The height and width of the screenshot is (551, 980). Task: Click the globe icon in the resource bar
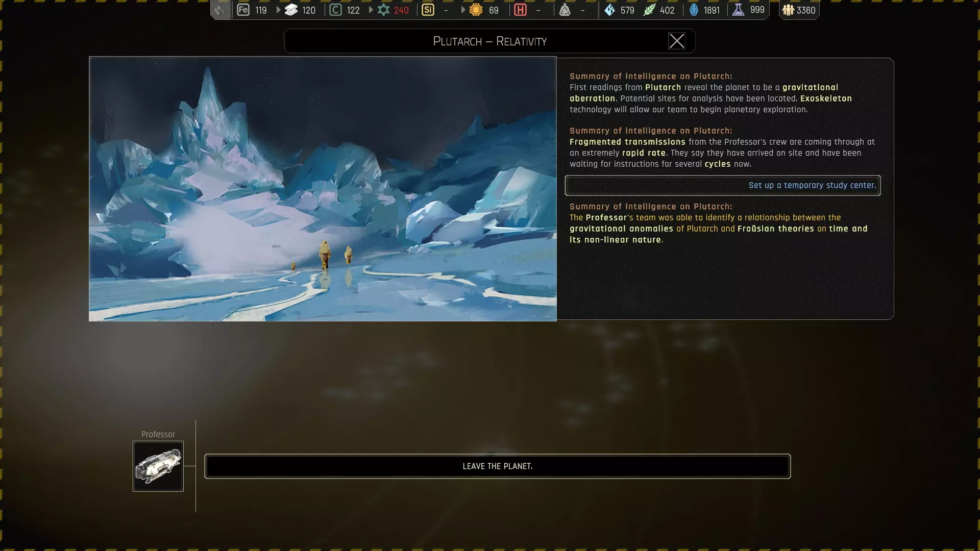pyautogui.click(x=220, y=10)
